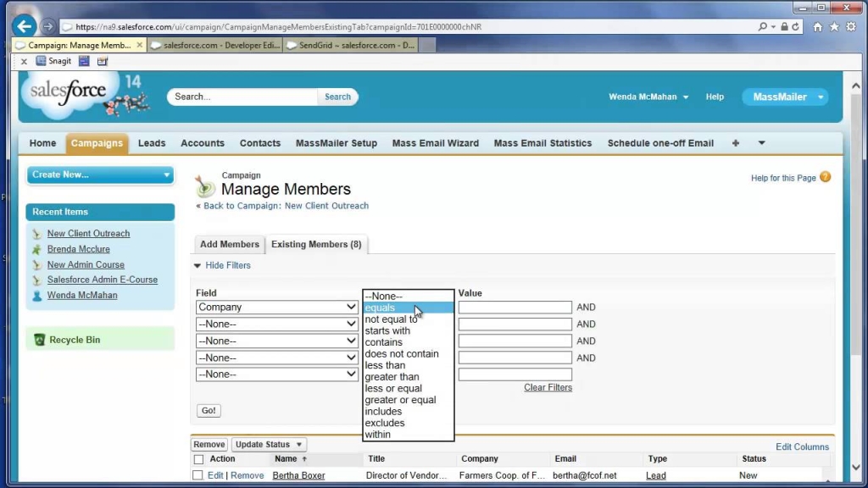This screenshot has width=868, height=488.
Task: Click the Go! button
Action: 208,410
